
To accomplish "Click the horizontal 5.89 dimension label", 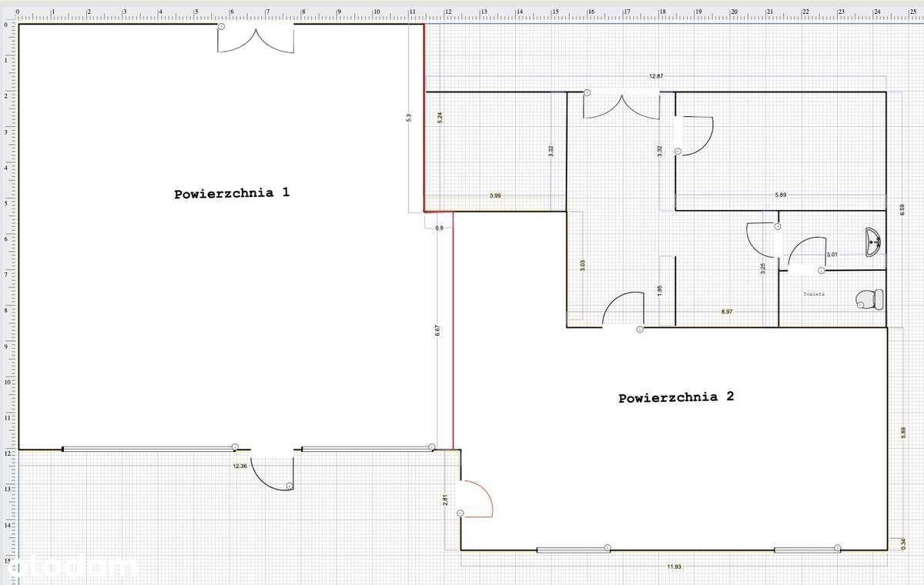I will (x=781, y=196).
